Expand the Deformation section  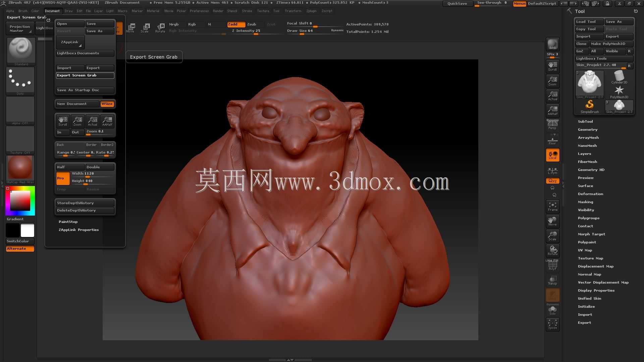point(590,194)
